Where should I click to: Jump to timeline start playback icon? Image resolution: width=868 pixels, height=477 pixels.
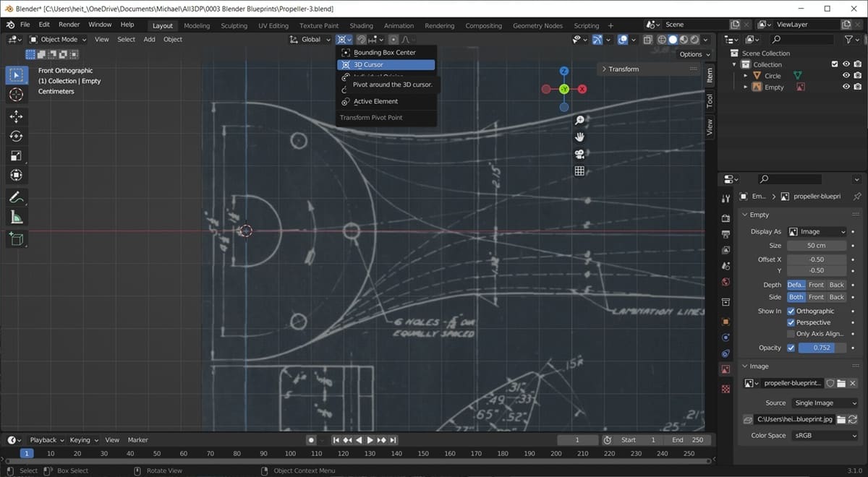(x=336, y=439)
